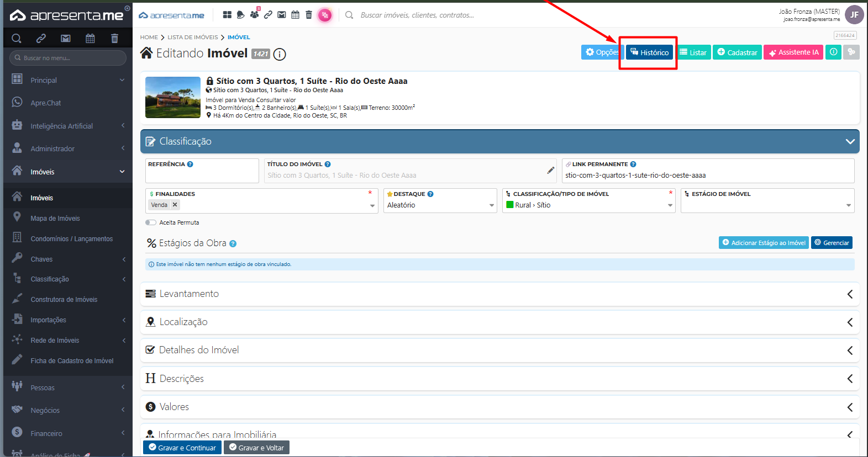Click the sidebar link chain icon

tap(41, 38)
